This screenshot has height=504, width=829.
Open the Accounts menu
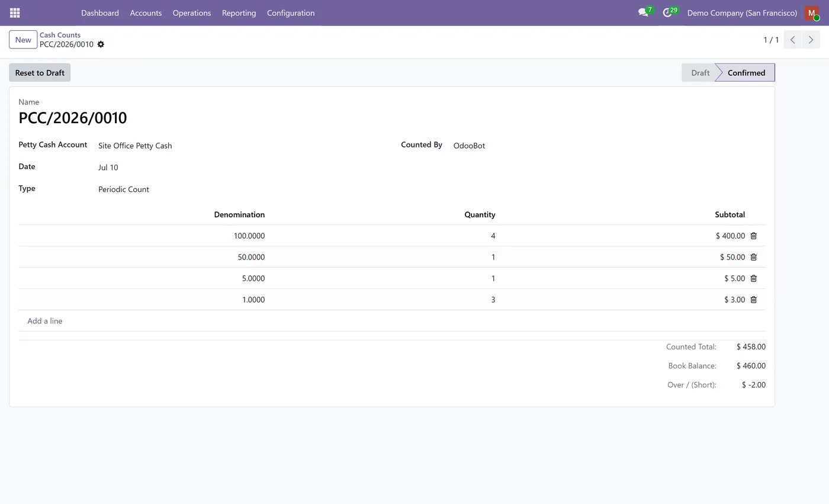[146, 12]
